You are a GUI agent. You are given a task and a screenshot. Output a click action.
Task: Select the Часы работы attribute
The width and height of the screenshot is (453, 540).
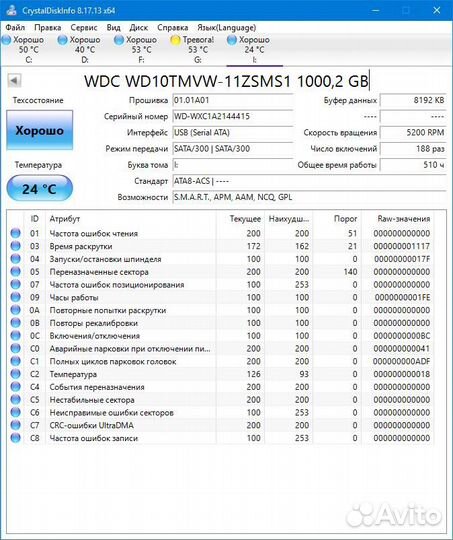(x=74, y=297)
